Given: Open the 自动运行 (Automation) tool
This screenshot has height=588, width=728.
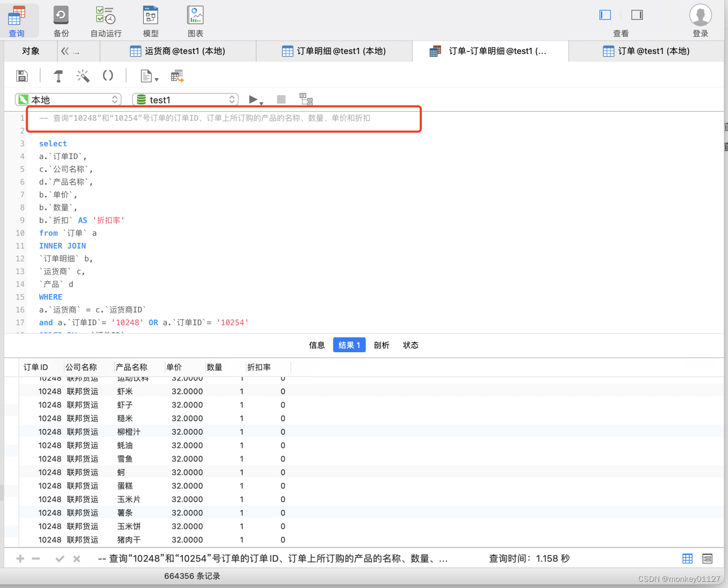Looking at the screenshot, I should [106, 21].
